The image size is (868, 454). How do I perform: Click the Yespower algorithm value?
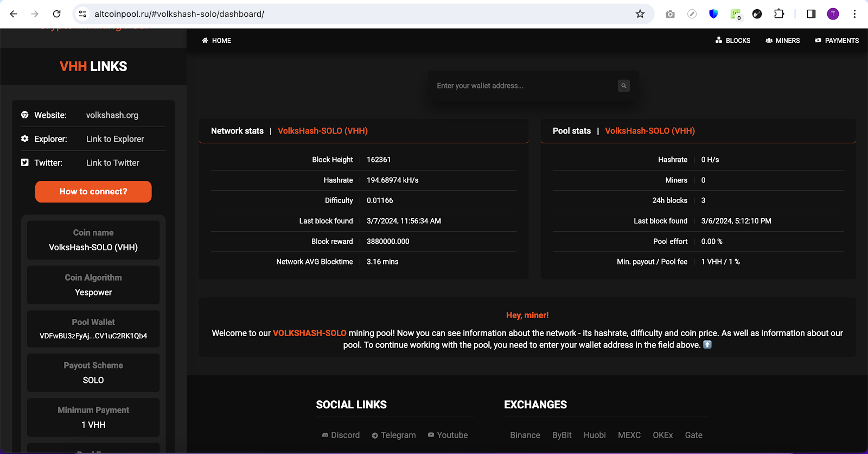coord(93,293)
